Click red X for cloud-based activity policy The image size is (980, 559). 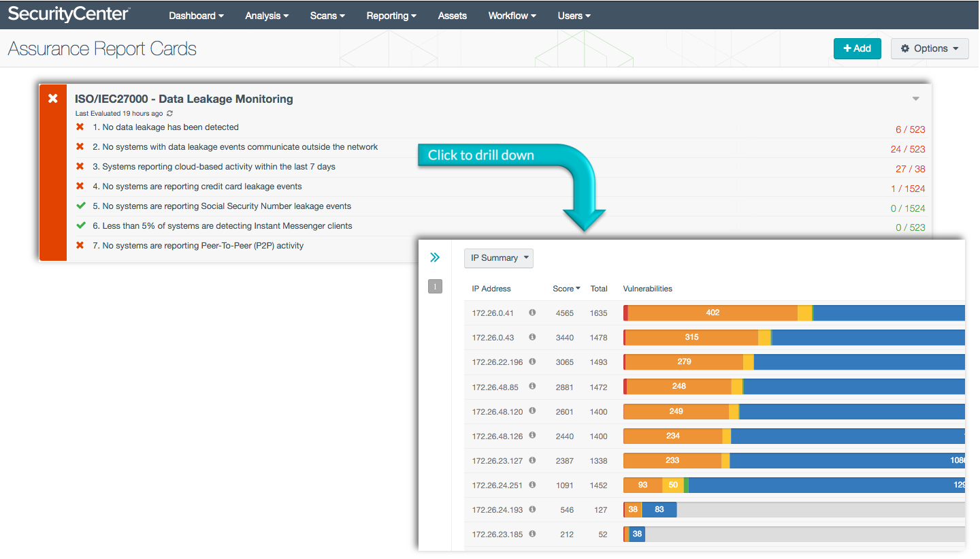tap(80, 167)
